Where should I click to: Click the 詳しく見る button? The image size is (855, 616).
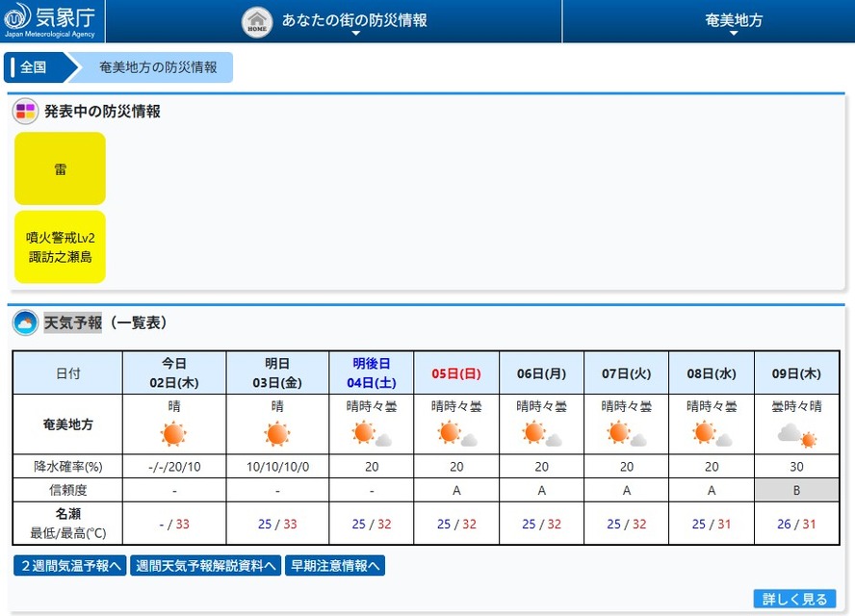(794, 599)
